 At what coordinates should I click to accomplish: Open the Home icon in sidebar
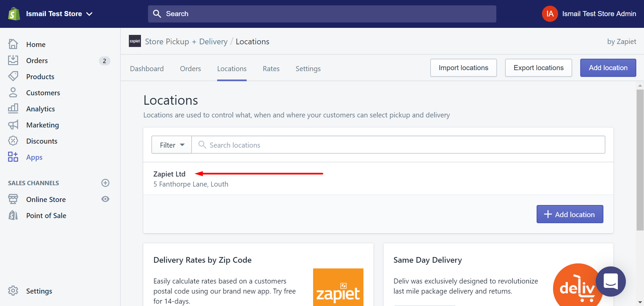(x=13, y=44)
